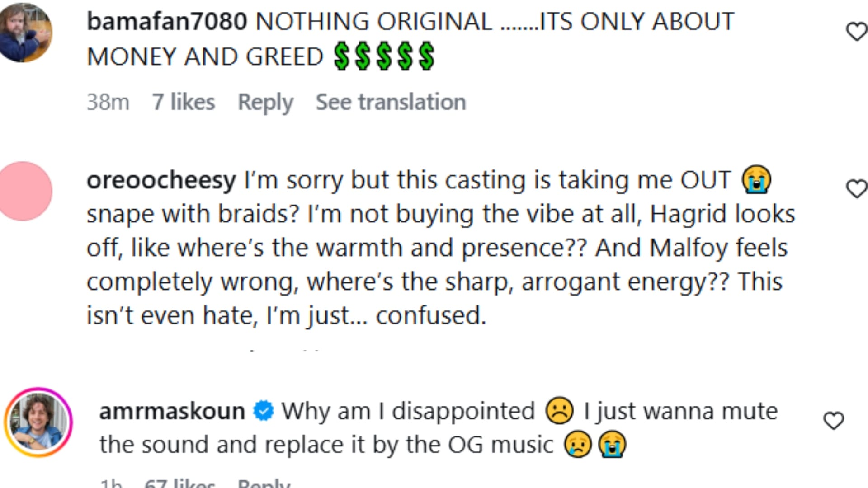Like the bamafan7080 comment with the heart
868x488 pixels.
point(856,32)
